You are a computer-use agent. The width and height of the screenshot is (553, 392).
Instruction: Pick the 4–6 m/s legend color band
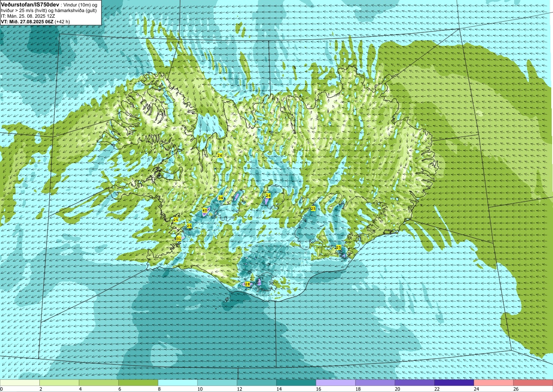tap(99, 383)
